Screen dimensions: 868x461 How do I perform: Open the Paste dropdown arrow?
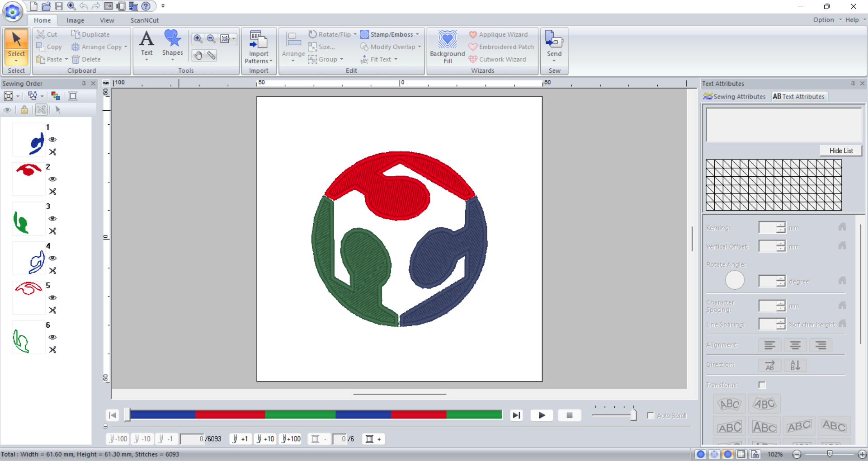(x=66, y=59)
